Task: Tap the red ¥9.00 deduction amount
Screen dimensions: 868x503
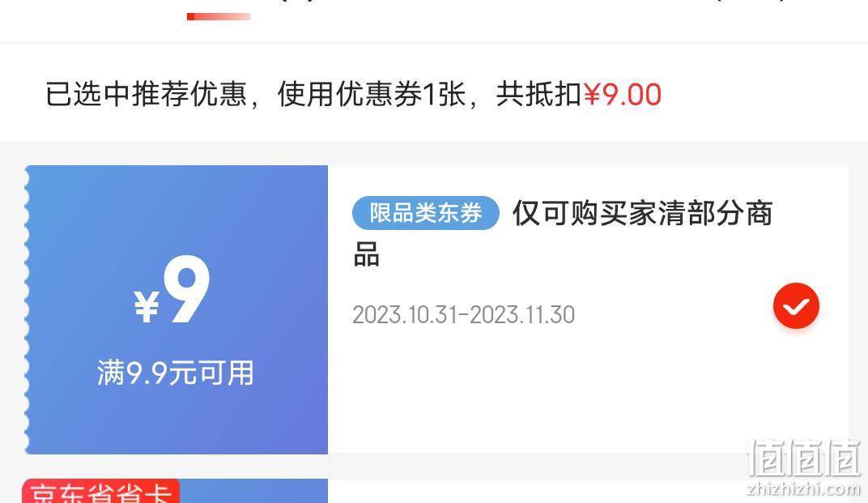Action: (622, 94)
